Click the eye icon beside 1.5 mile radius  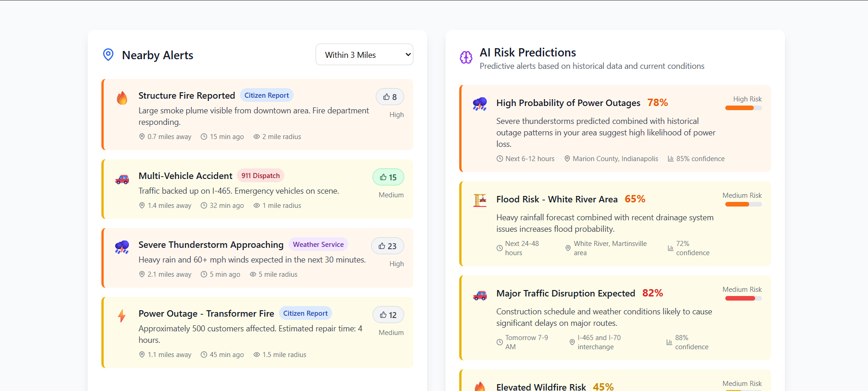point(257,355)
